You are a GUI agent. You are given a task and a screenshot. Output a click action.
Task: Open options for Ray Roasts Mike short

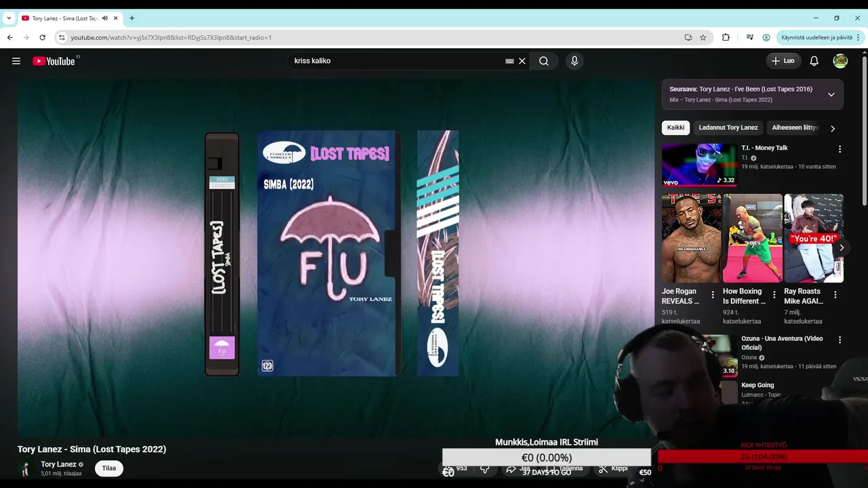point(835,295)
